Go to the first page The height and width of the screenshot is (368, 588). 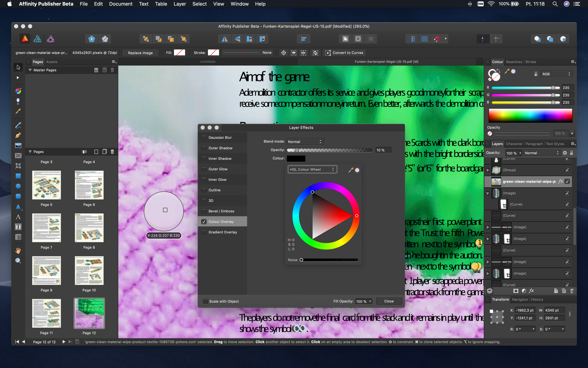point(17,342)
